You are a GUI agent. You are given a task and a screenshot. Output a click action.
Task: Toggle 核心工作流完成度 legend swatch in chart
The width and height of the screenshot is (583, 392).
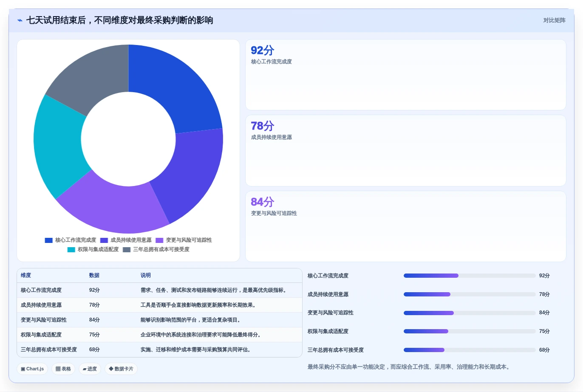pyautogui.click(x=49, y=240)
